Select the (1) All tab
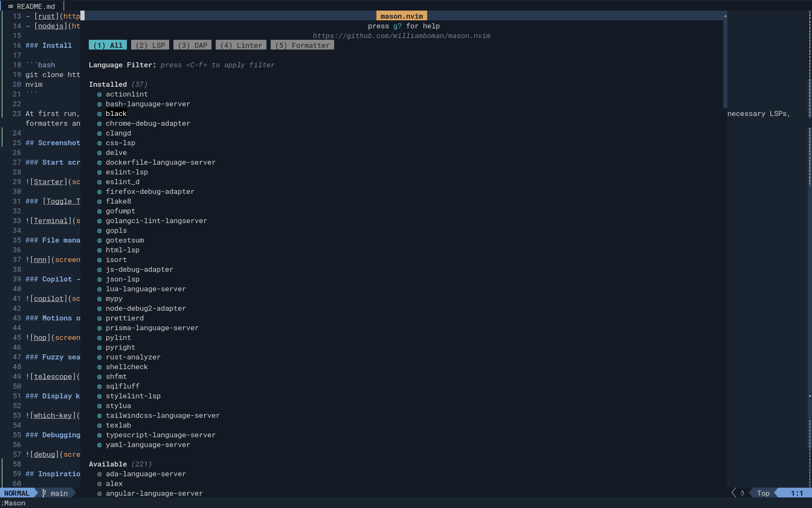This screenshot has width=812, height=508. [107, 45]
